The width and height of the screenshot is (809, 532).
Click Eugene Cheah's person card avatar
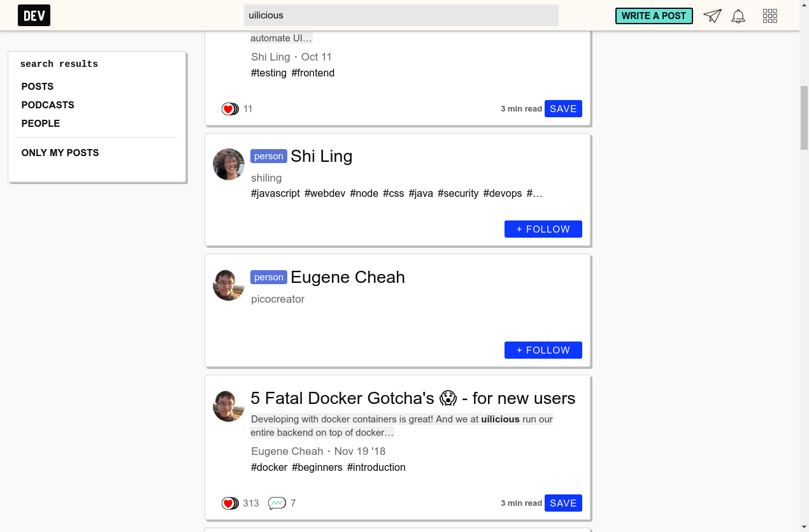[x=229, y=285]
